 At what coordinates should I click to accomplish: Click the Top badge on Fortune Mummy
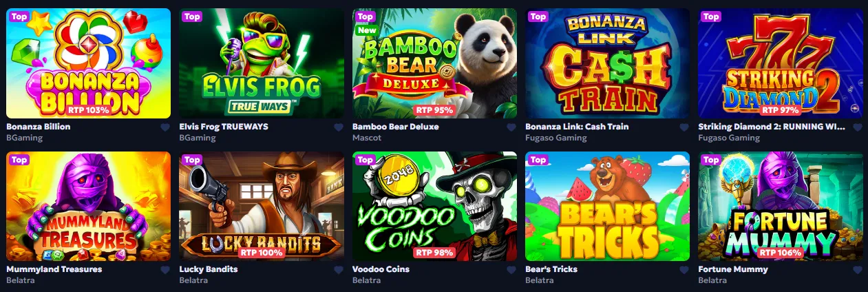pyautogui.click(x=711, y=160)
